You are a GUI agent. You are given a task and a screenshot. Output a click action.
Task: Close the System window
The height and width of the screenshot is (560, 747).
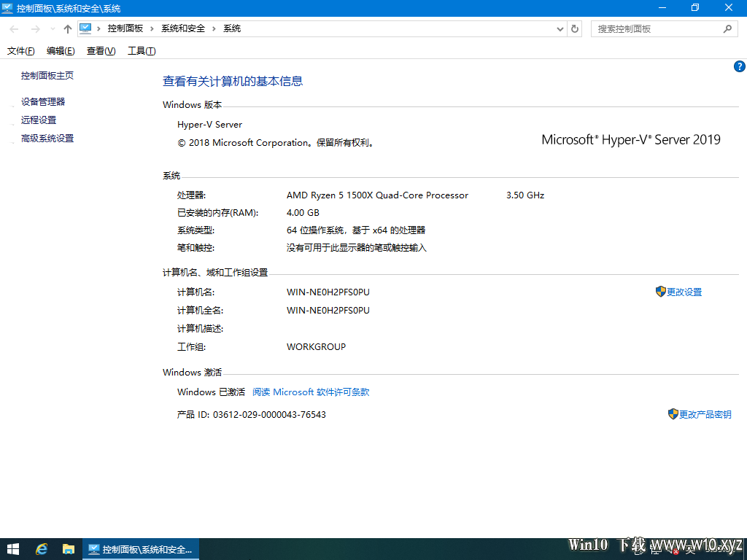pyautogui.click(x=729, y=7)
